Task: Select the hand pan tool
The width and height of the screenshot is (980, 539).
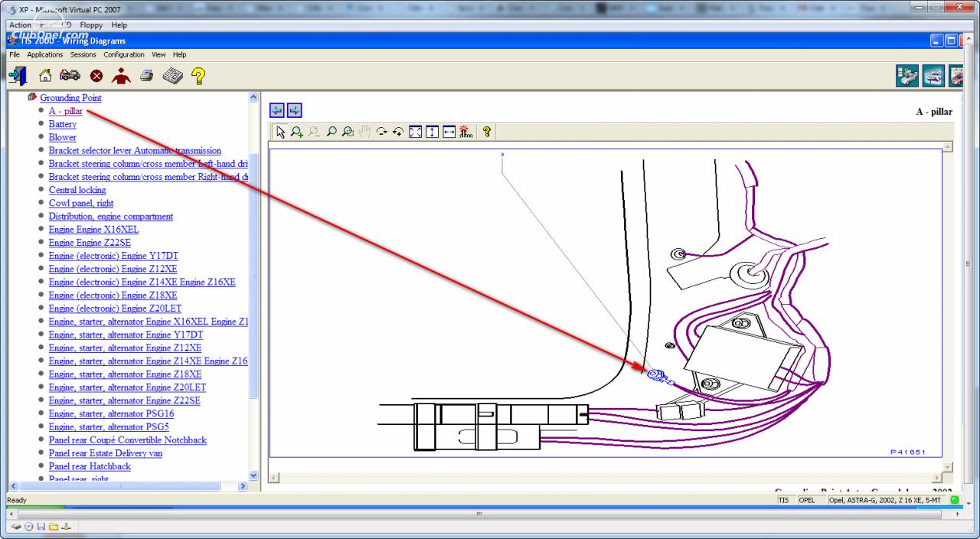Action: (x=365, y=132)
